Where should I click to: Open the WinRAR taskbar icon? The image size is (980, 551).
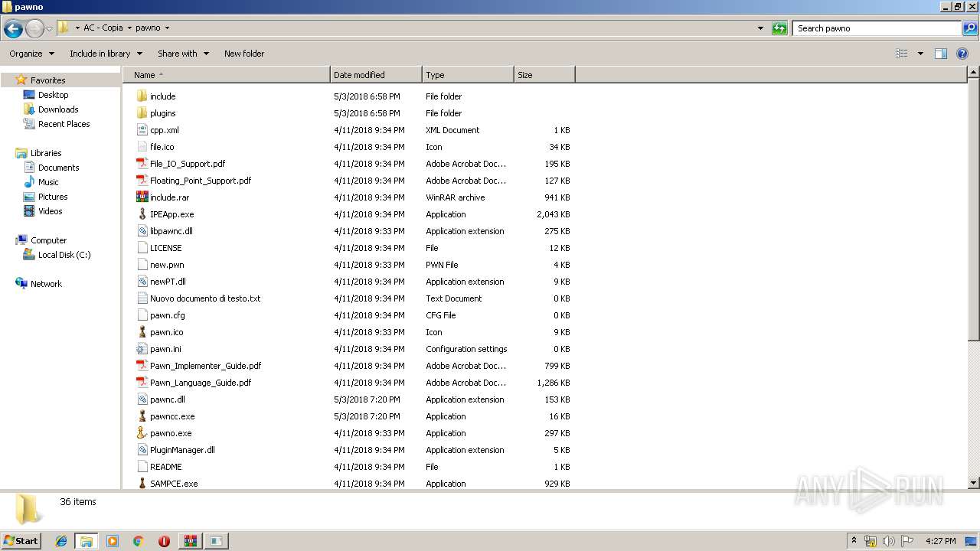[190, 541]
